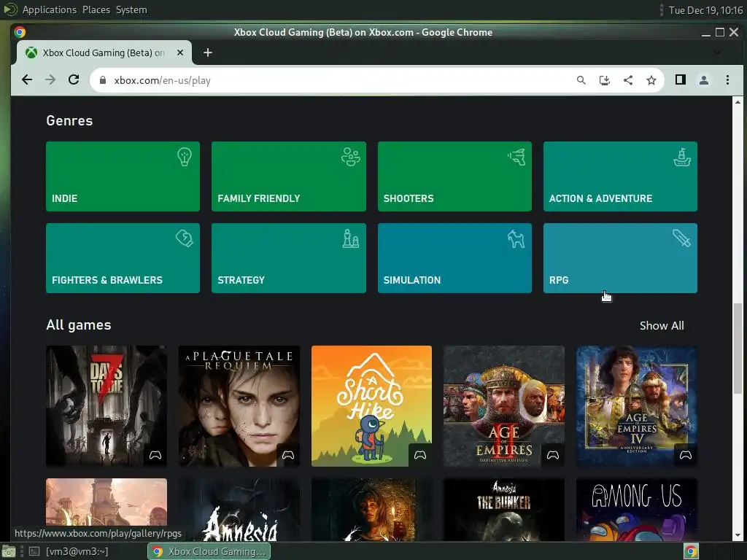The height and width of the screenshot is (560, 747).
Task: Click the install app icon in address bar
Action: click(605, 80)
